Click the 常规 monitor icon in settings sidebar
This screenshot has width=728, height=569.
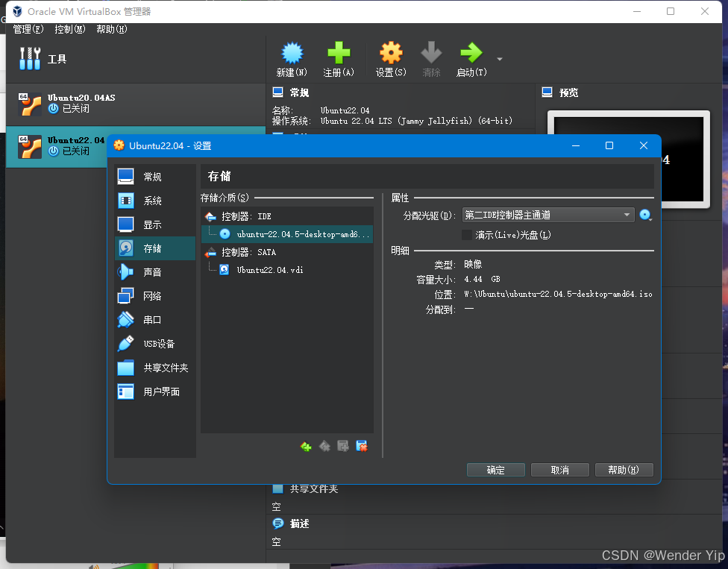(126, 176)
